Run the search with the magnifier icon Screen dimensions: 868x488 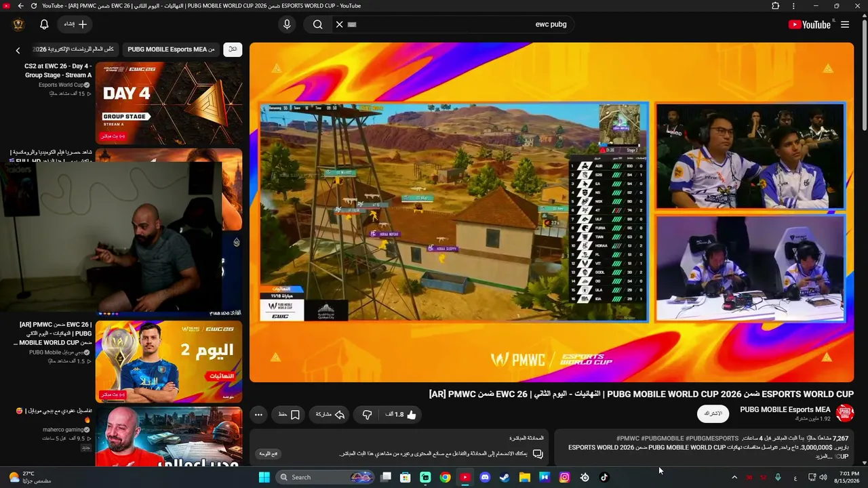(317, 24)
